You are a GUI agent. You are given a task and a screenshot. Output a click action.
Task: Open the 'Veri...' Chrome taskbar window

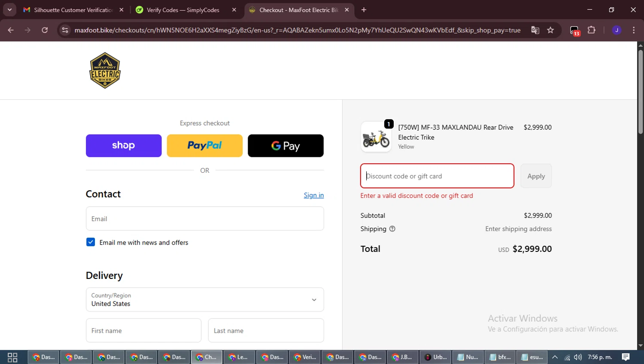point(305,357)
